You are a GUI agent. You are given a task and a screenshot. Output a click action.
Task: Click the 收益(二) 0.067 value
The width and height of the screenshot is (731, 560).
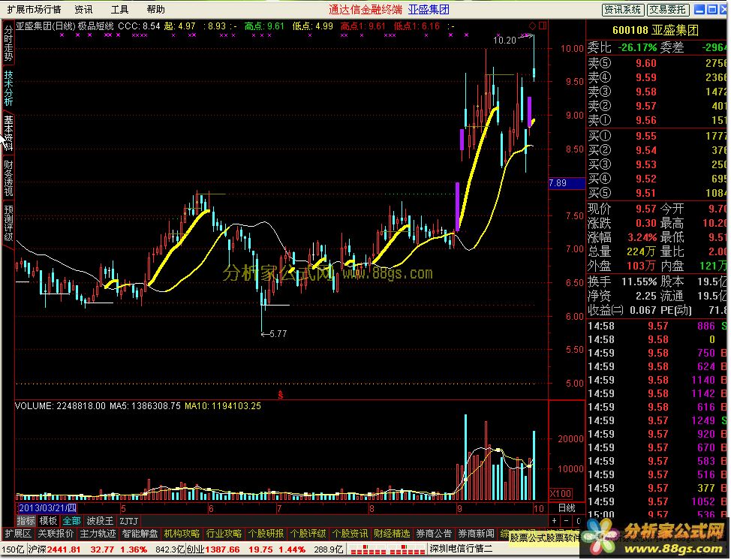coord(642,310)
